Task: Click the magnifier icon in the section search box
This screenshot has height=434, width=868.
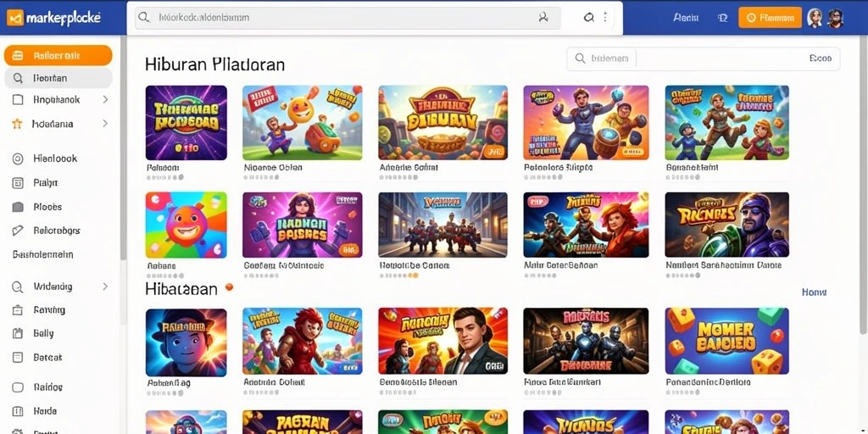Action: pos(580,58)
